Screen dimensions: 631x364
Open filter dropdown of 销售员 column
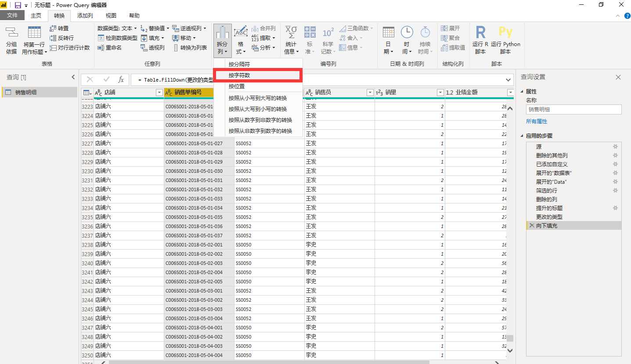[x=370, y=93]
